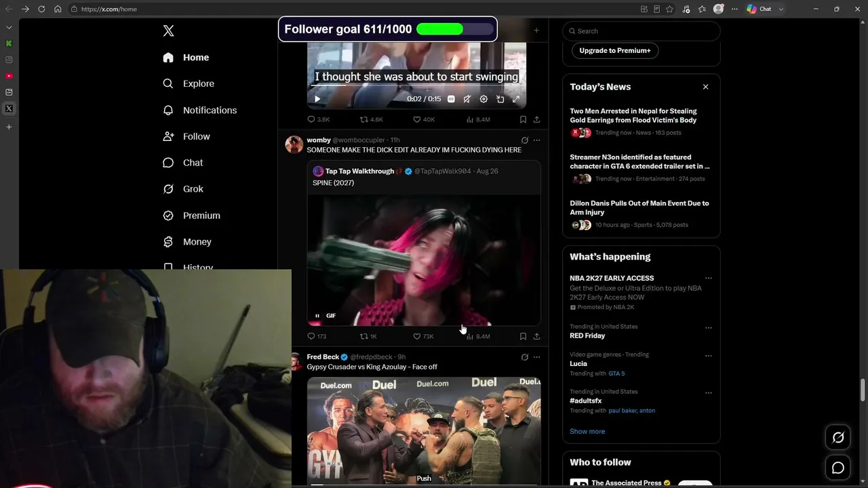Unmute the top video
This screenshot has width=868, height=488.
pyautogui.click(x=467, y=99)
